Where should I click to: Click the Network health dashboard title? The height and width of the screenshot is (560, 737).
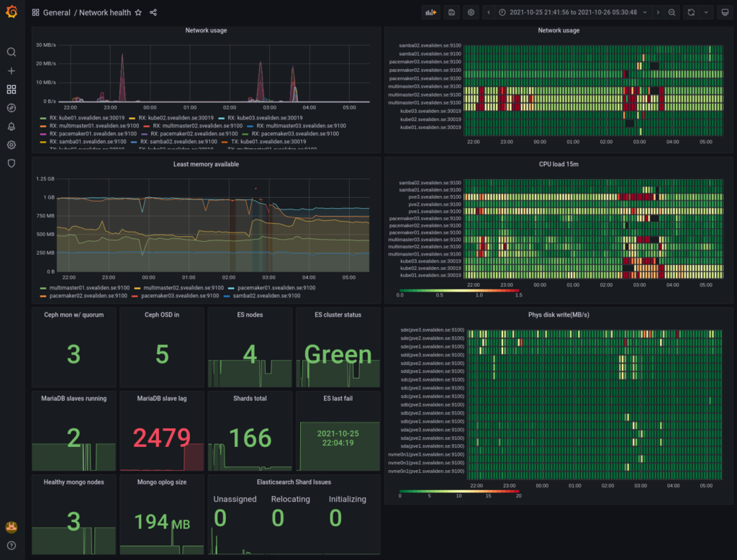(x=104, y=13)
